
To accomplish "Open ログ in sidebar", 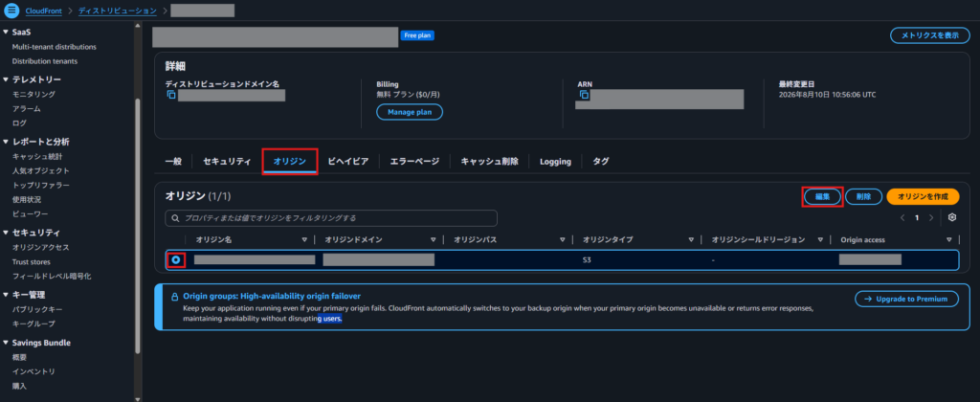I will pyautogui.click(x=19, y=123).
